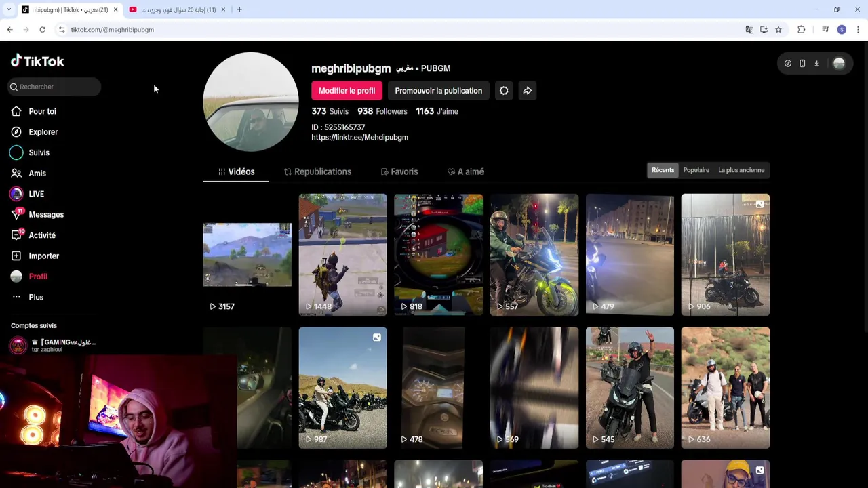868x488 pixels.
Task: Open the linktr.ee/Mehdipubgm link
Action: 359,138
